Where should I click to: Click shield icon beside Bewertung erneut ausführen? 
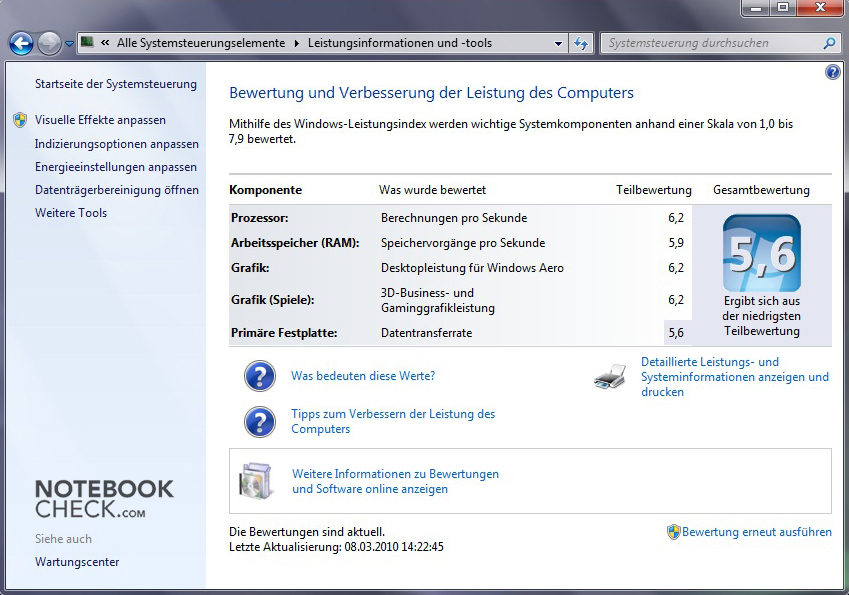click(x=673, y=532)
